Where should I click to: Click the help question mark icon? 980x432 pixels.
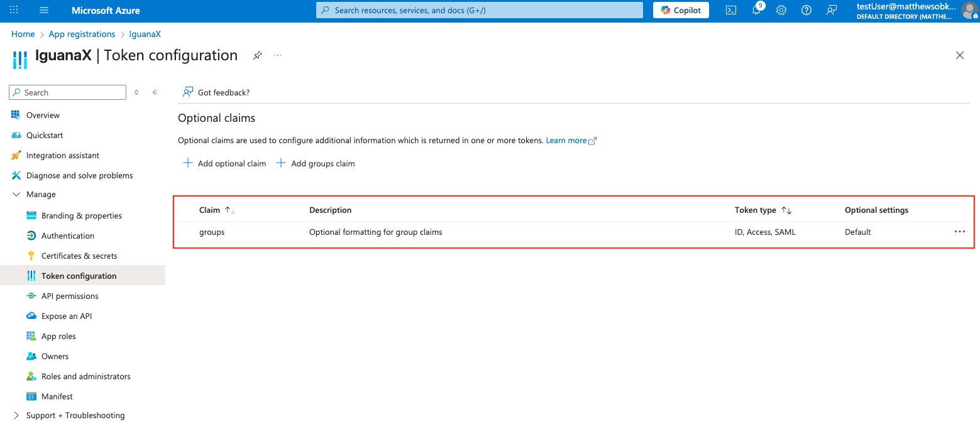(807, 10)
